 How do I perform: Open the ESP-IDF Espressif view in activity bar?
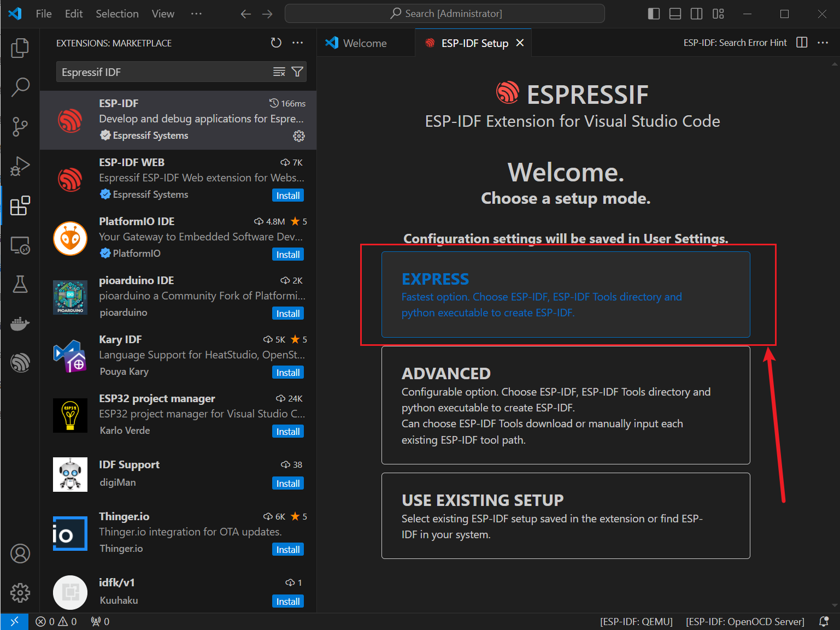(x=20, y=362)
